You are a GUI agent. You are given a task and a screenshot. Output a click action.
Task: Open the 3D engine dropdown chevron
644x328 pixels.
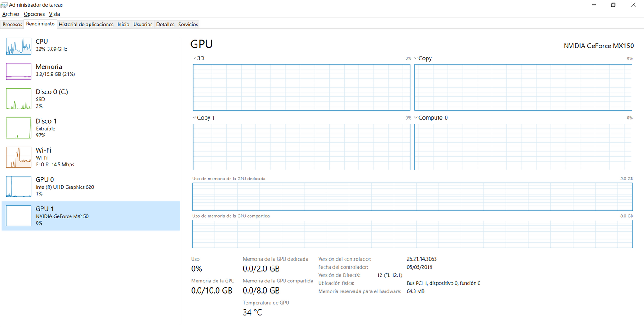coord(194,58)
